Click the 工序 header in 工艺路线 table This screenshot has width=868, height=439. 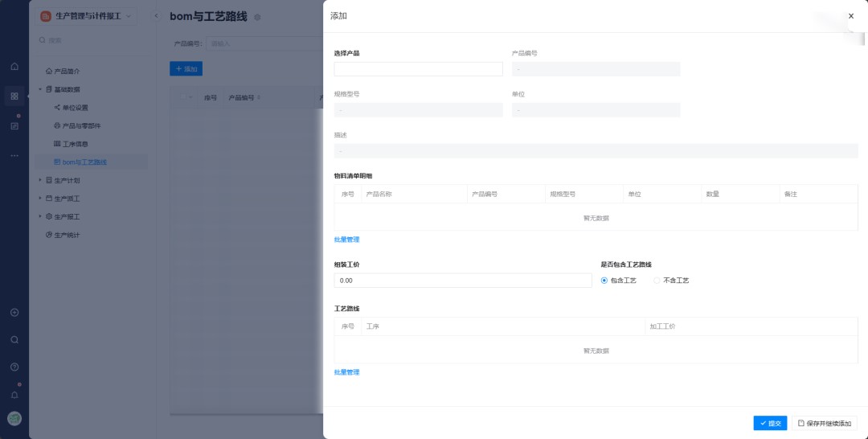[373, 326]
